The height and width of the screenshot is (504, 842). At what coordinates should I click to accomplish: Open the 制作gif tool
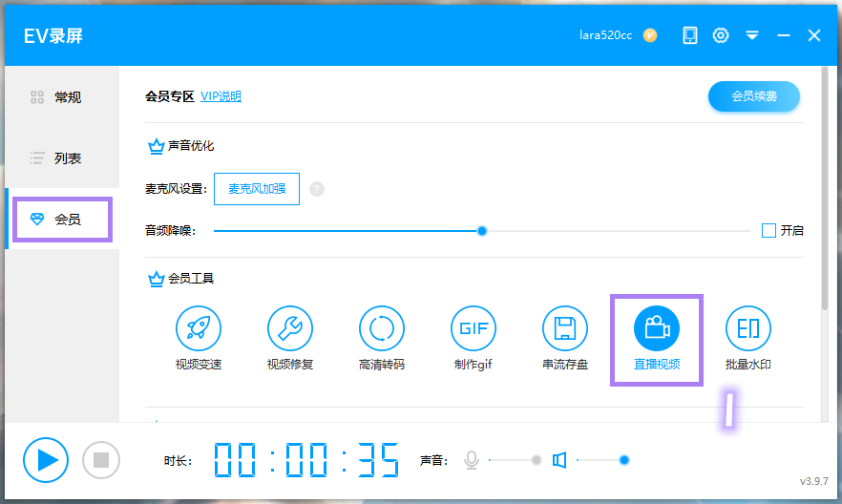pyautogui.click(x=473, y=329)
